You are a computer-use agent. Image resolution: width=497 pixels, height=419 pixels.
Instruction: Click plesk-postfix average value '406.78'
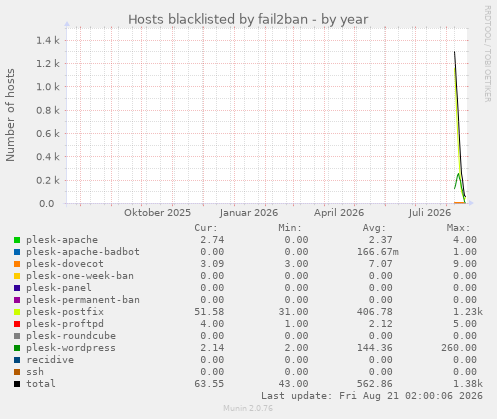click(375, 312)
